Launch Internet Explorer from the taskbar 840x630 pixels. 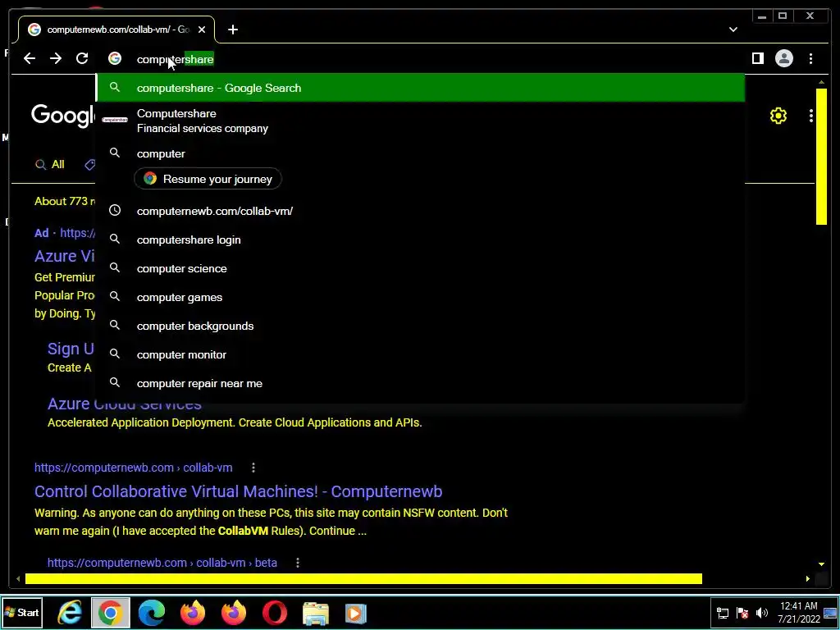coord(70,613)
